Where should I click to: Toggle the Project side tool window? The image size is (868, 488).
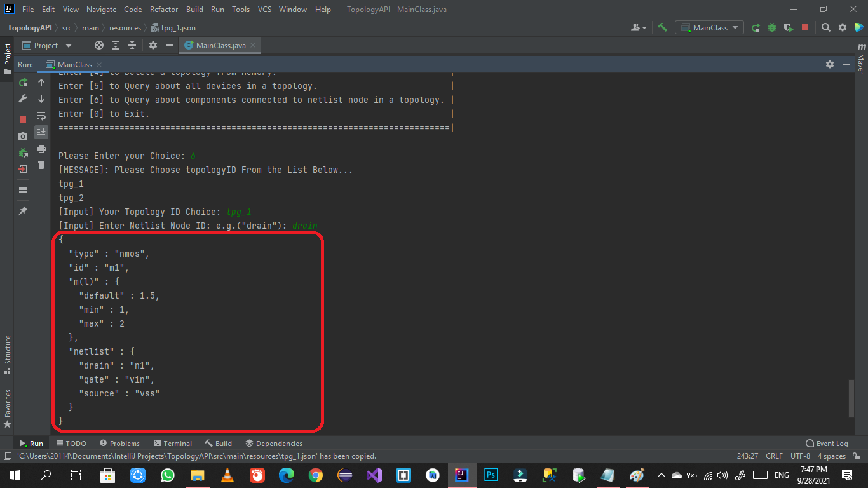pyautogui.click(x=7, y=58)
